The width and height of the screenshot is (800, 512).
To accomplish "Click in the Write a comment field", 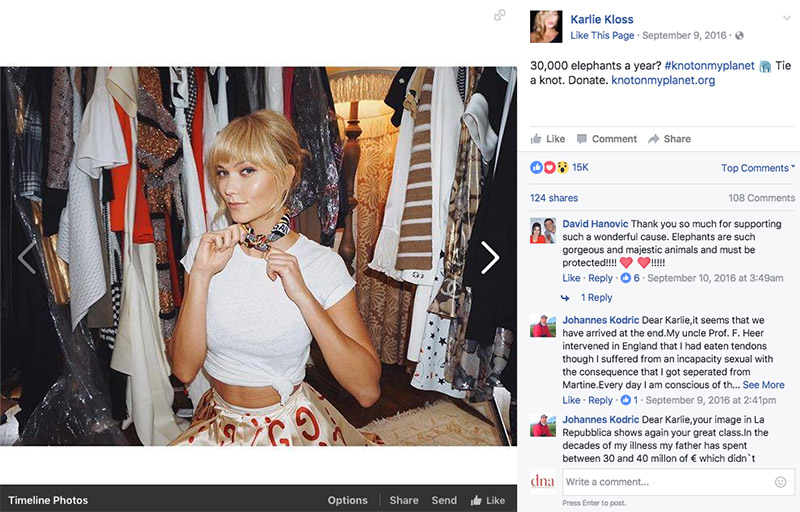I will [665, 482].
